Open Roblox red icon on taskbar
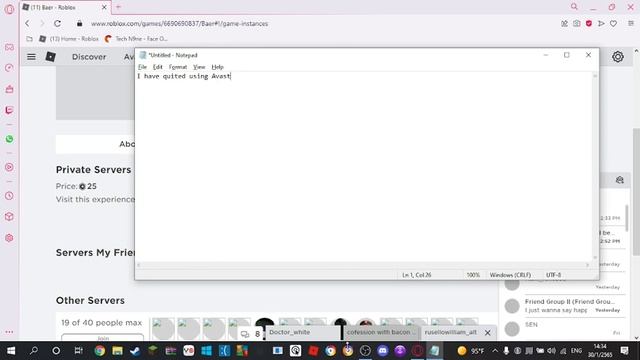Viewport: 640px width, 360px height. point(313,351)
